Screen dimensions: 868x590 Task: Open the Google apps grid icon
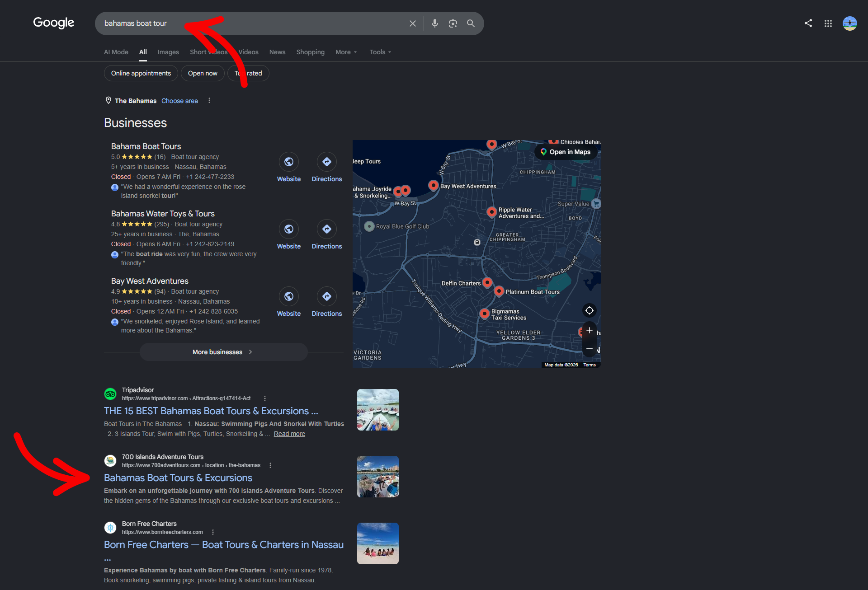(828, 23)
